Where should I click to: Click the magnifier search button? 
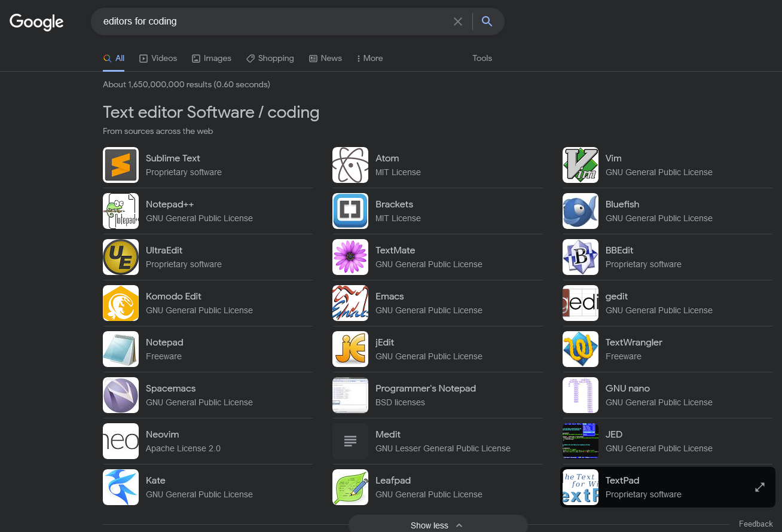tap(487, 22)
